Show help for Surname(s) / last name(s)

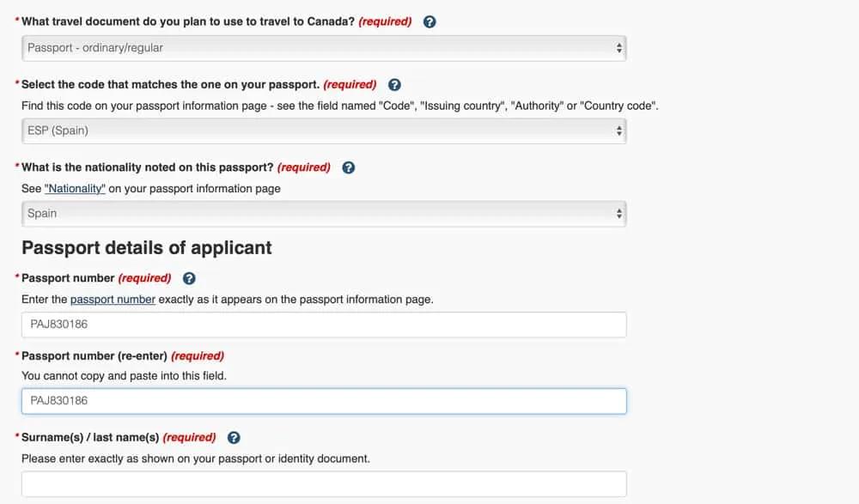234,437
